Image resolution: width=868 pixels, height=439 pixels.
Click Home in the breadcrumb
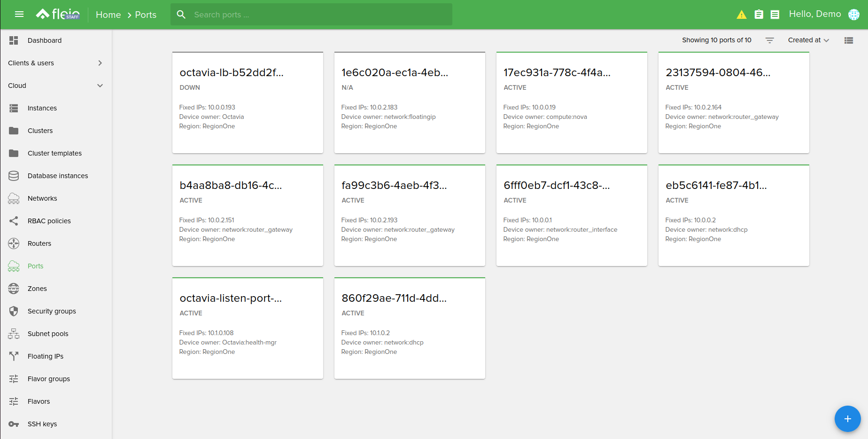(x=108, y=15)
